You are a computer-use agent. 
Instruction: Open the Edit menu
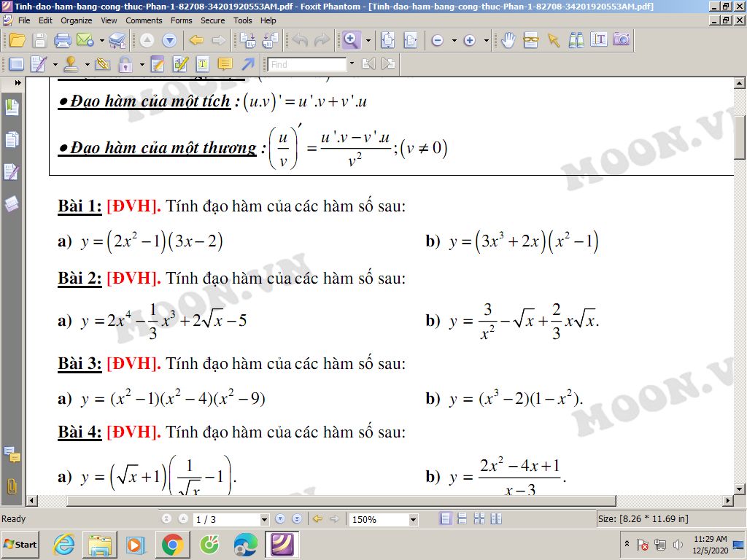tap(45, 20)
